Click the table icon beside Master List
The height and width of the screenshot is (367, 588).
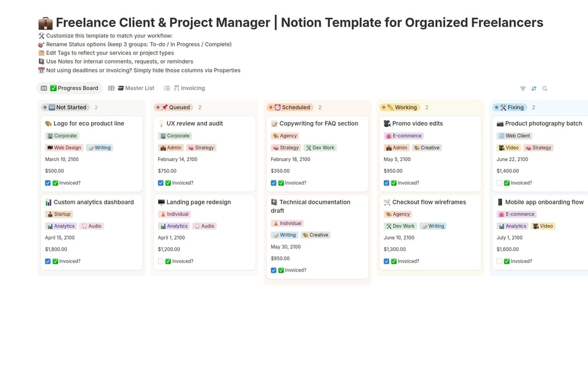(111, 88)
